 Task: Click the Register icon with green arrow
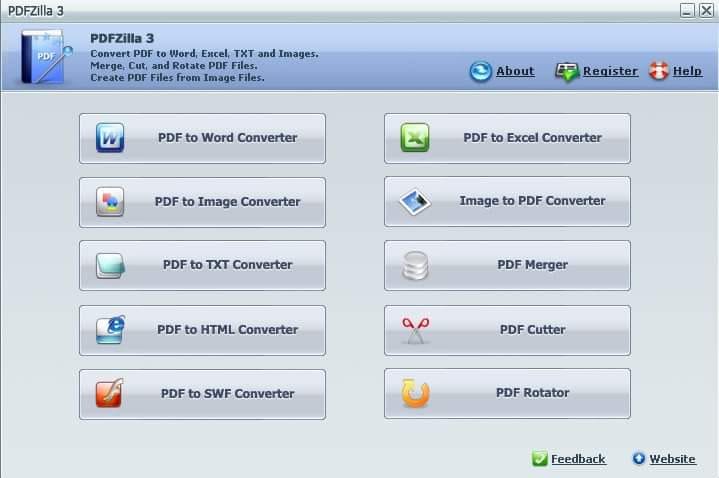(x=567, y=72)
